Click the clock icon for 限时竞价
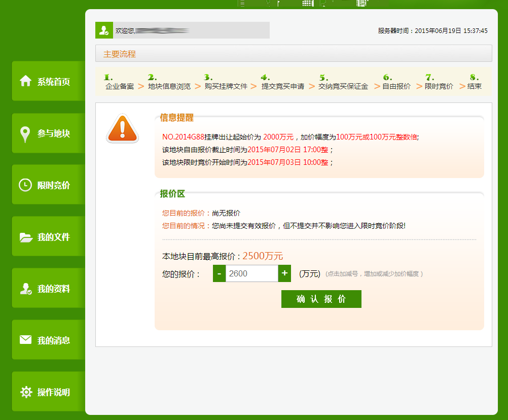The image size is (508, 420). pyautogui.click(x=25, y=185)
